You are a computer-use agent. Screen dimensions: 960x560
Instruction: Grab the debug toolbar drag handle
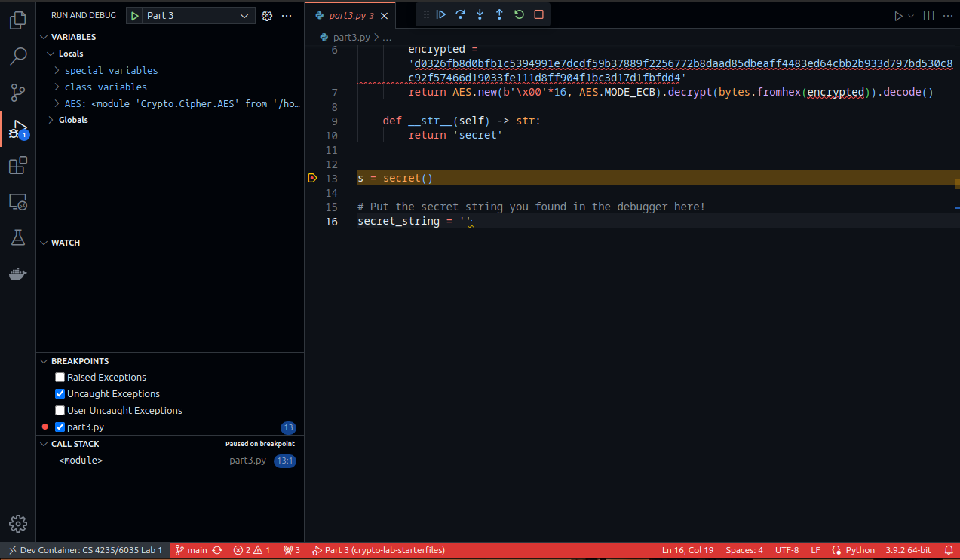426,14
